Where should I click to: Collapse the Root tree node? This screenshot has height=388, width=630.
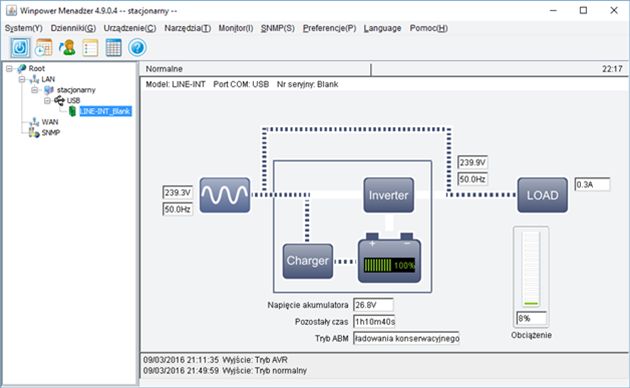click(9, 68)
